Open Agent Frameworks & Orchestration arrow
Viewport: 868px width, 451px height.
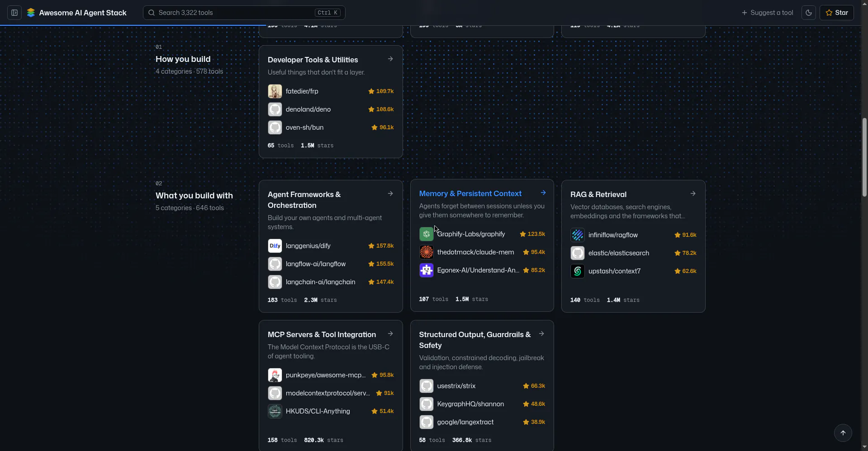click(390, 194)
